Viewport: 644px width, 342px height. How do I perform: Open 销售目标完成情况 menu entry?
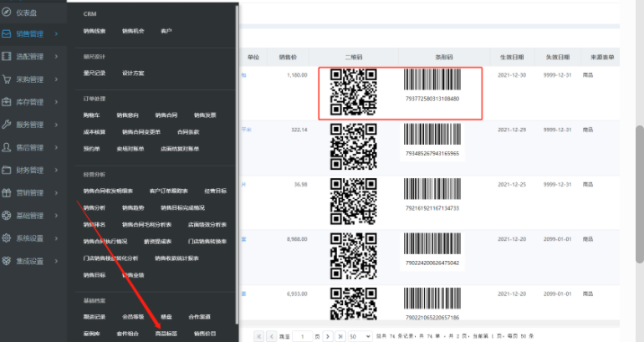[x=183, y=207]
